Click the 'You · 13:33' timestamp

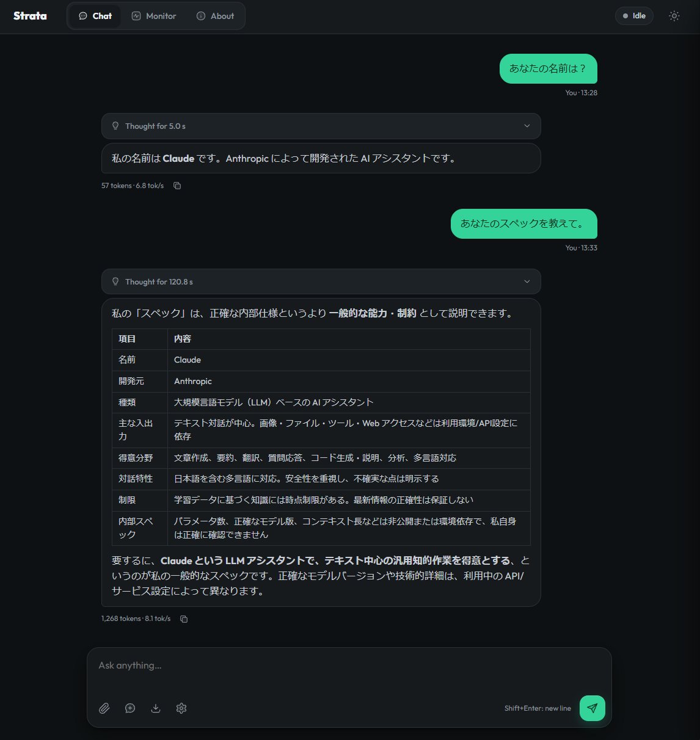tap(581, 248)
